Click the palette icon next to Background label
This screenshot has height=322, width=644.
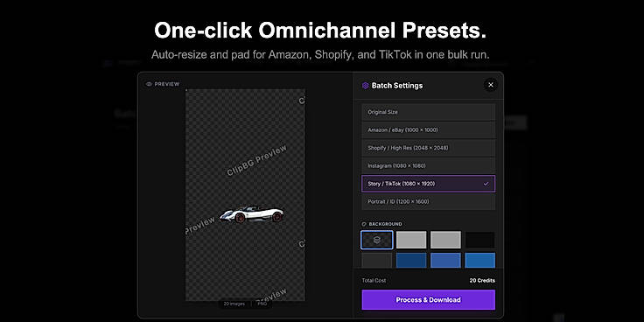click(364, 224)
